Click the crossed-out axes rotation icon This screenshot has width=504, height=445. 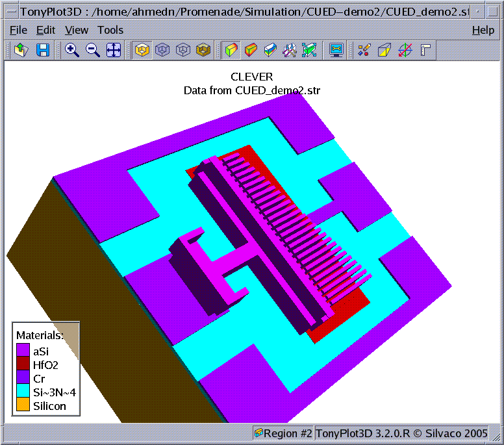[x=405, y=50]
